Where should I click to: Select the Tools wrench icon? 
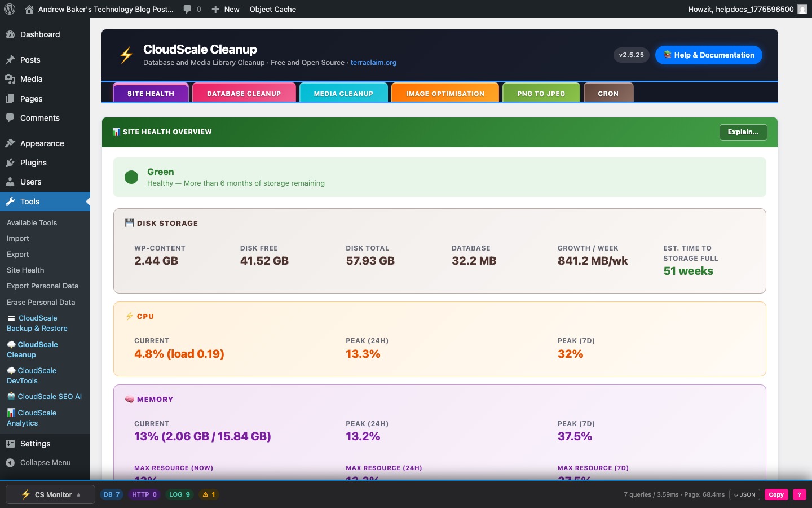[10, 202]
